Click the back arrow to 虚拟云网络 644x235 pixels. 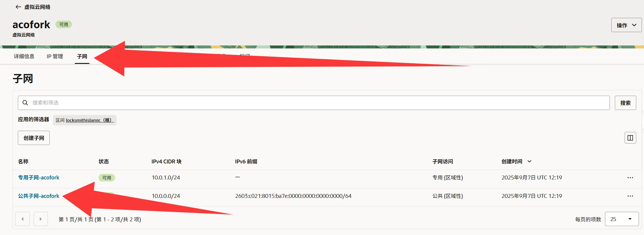pos(18,7)
